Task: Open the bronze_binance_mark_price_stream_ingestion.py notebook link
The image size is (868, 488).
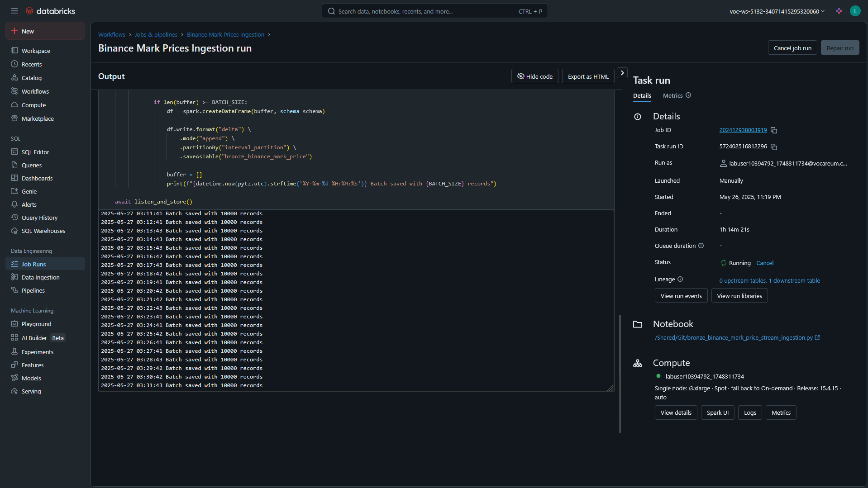Action: (x=737, y=337)
